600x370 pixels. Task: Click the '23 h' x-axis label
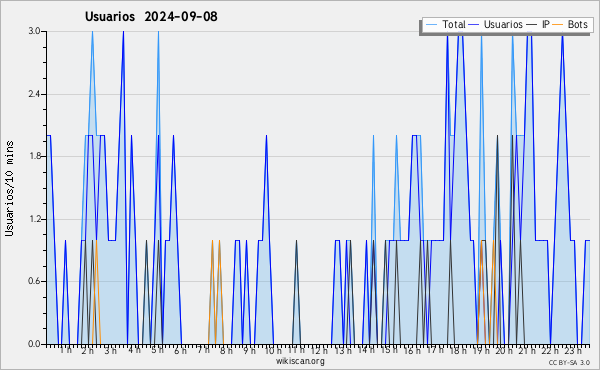(x=573, y=351)
